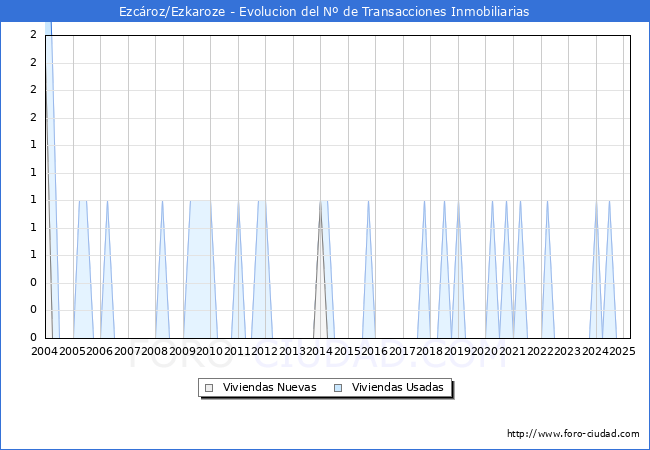This screenshot has height=450, width=650.
Task: Click the 2012 x-axis label
Action: coord(265,351)
